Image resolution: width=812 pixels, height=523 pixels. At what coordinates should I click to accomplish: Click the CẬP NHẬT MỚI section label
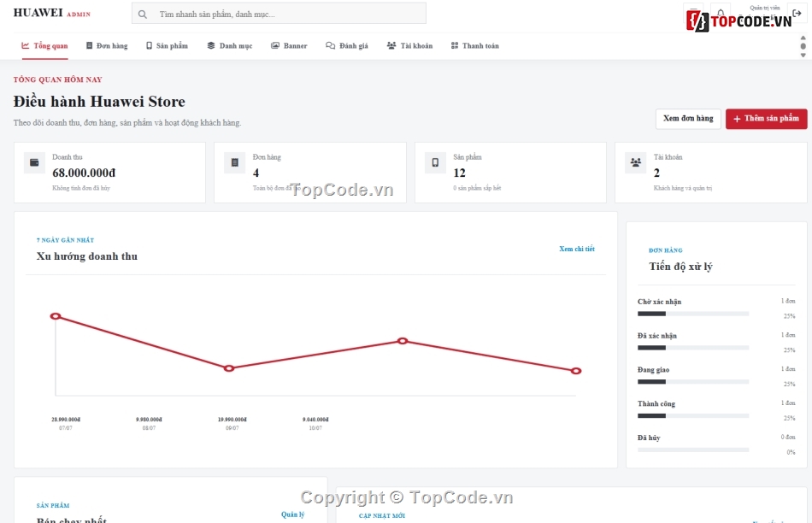(x=382, y=516)
